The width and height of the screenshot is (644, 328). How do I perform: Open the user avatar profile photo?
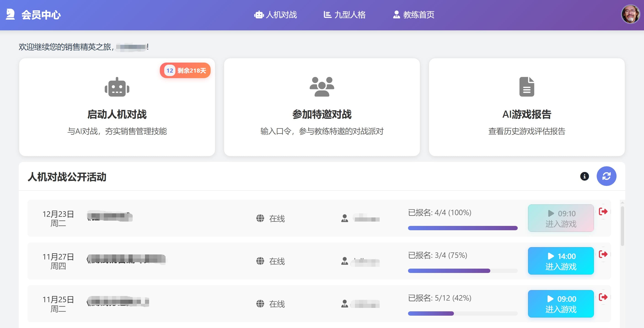point(630,14)
